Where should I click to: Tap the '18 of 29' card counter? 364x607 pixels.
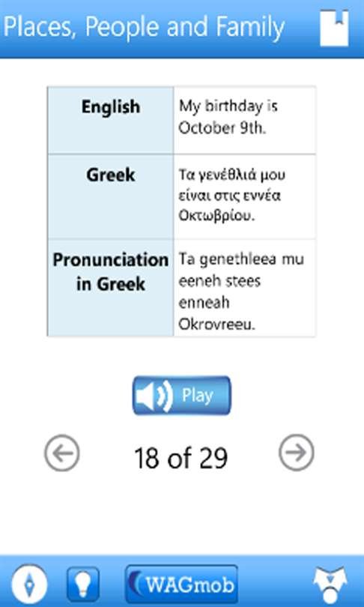coord(181,458)
